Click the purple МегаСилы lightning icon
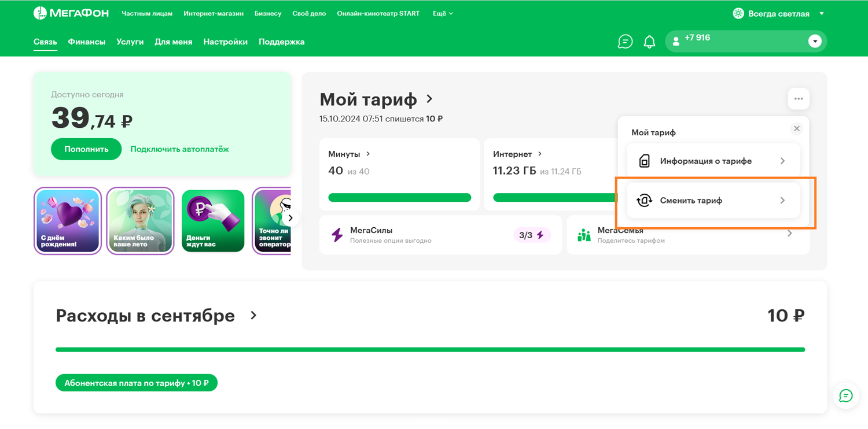 337,235
